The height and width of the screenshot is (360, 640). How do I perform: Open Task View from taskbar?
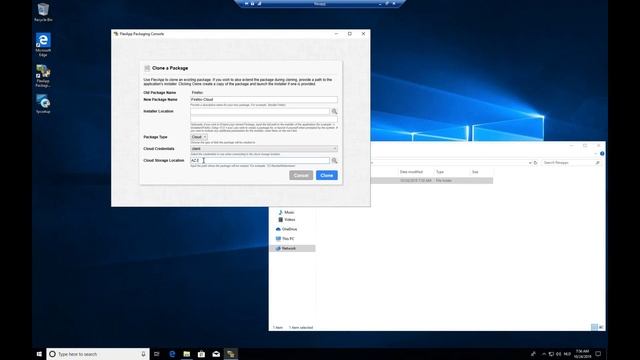[157, 354]
